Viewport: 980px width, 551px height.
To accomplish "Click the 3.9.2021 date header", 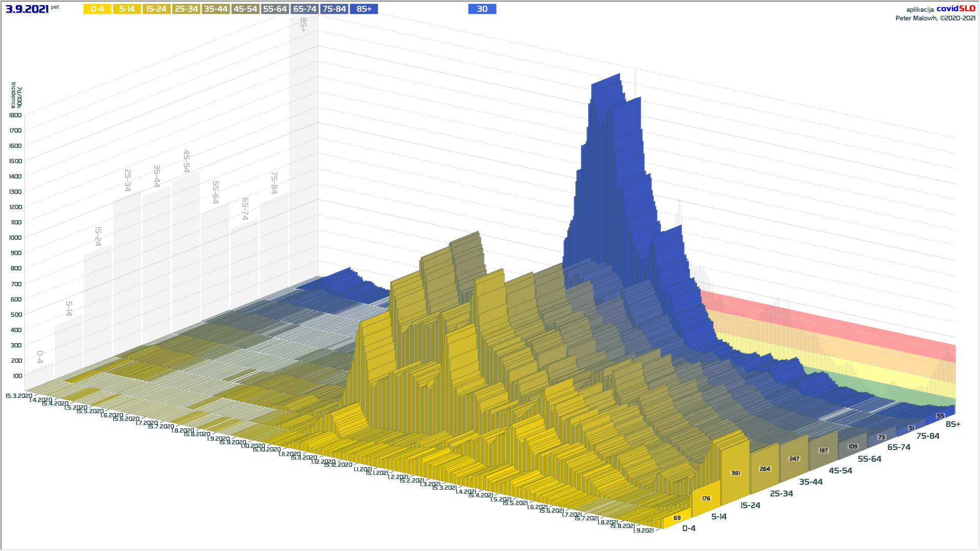I will coord(27,9).
